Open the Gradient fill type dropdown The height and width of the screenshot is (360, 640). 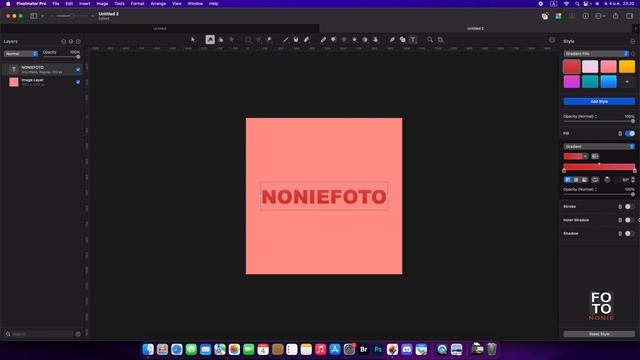599,146
